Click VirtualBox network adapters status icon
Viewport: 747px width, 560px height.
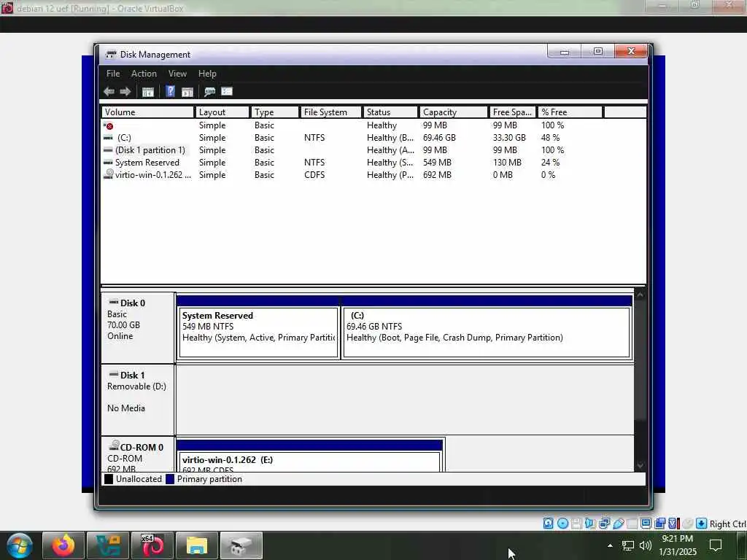605,524
